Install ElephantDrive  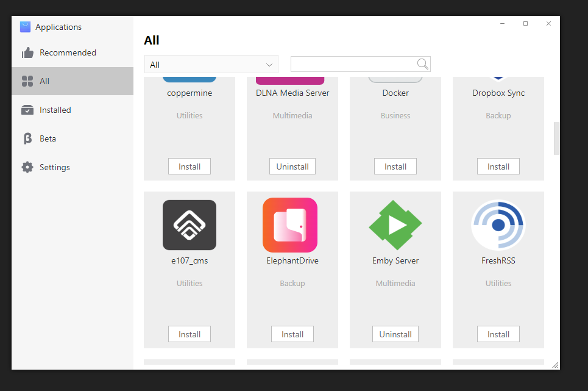292,334
